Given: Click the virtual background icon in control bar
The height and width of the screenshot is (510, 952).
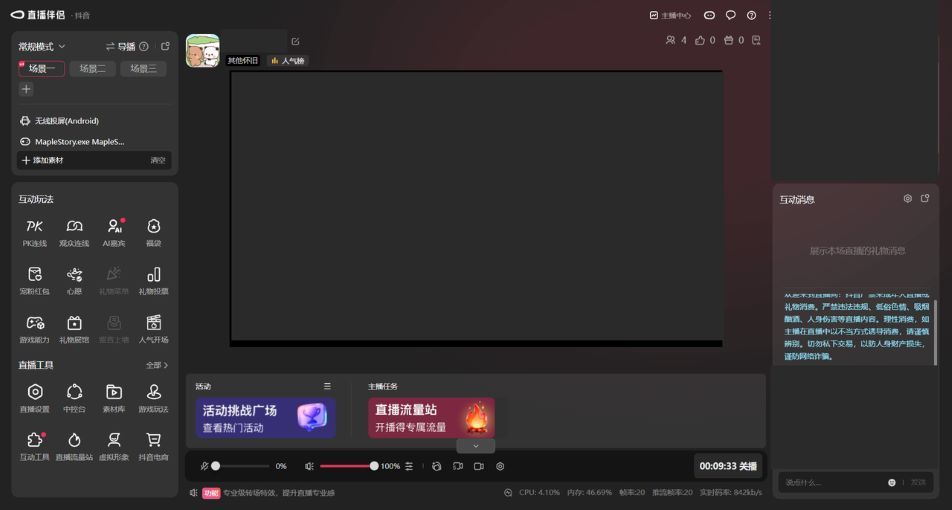Looking at the screenshot, I should coord(437,466).
